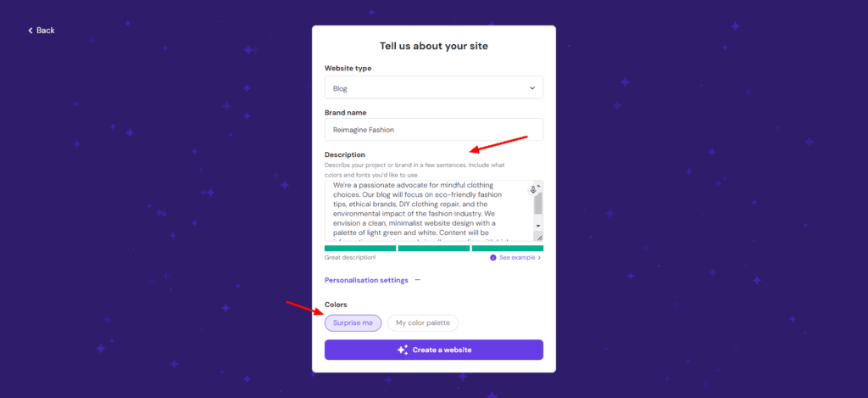Click the green description strength progress bar
This screenshot has width=868, height=398.
pyautogui.click(x=433, y=249)
